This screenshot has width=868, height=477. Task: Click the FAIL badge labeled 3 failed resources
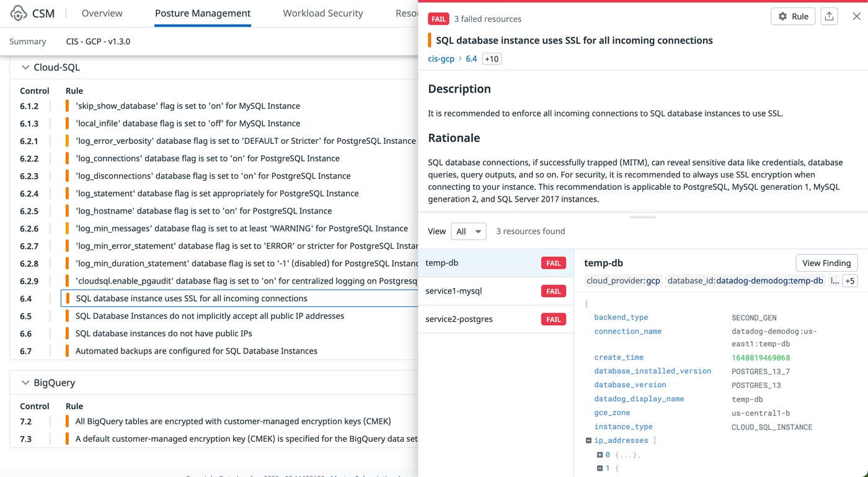(438, 19)
